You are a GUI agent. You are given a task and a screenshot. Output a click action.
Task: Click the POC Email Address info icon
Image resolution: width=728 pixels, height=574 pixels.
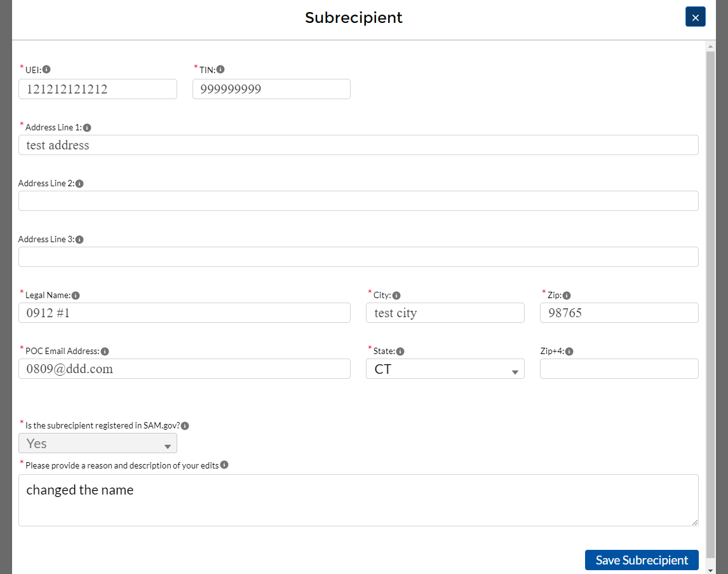[105, 352]
